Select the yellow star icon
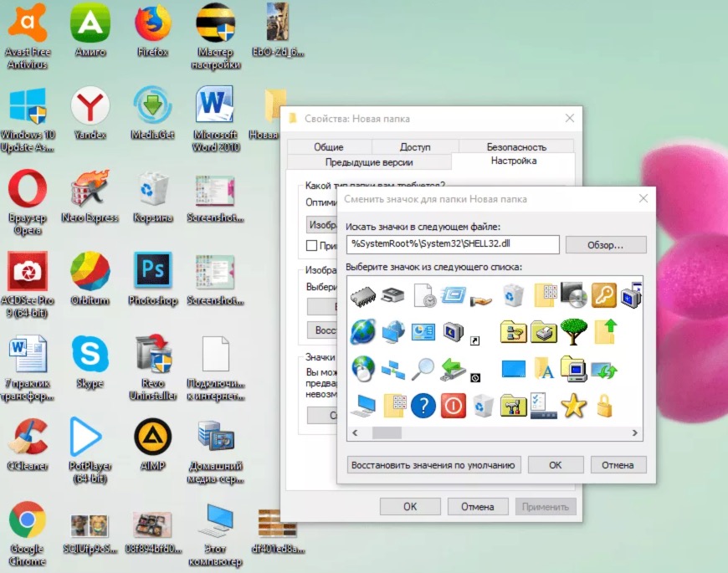Viewport: 728px width, 573px height. pos(574,406)
